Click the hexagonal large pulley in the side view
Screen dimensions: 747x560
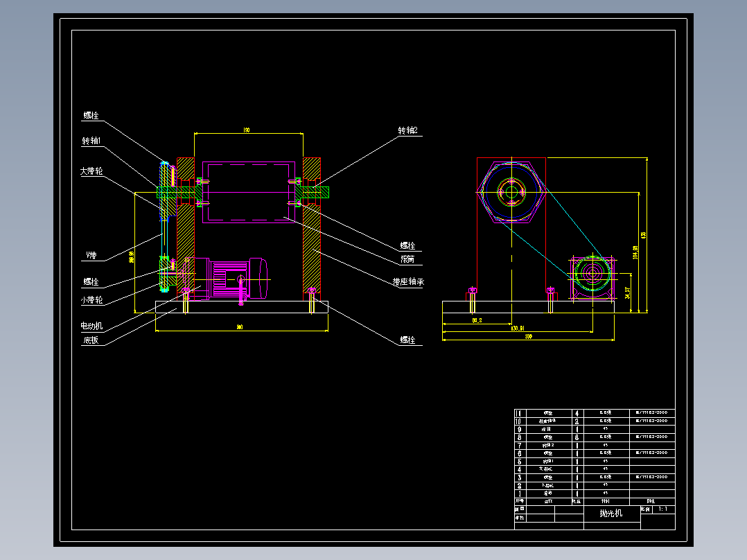[x=511, y=192]
